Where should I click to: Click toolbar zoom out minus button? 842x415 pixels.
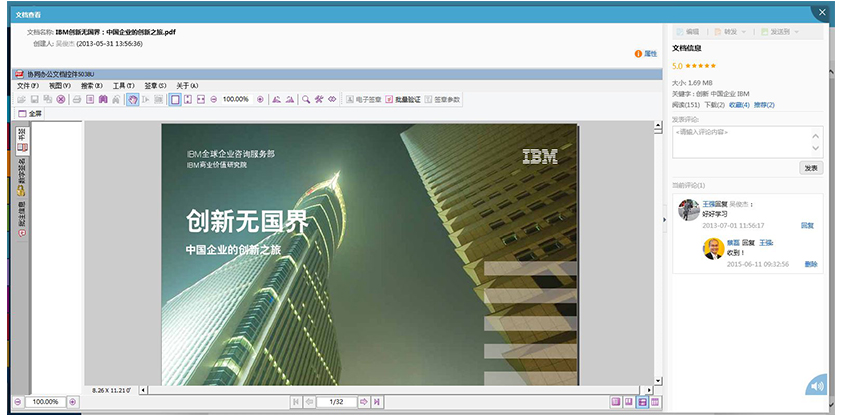pyautogui.click(x=214, y=99)
